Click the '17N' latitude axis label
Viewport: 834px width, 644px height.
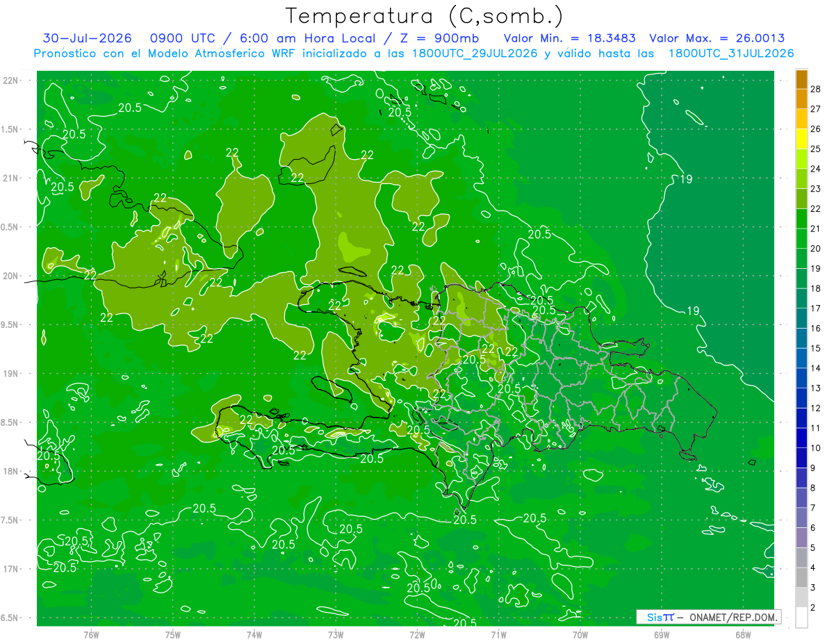(10, 569)
